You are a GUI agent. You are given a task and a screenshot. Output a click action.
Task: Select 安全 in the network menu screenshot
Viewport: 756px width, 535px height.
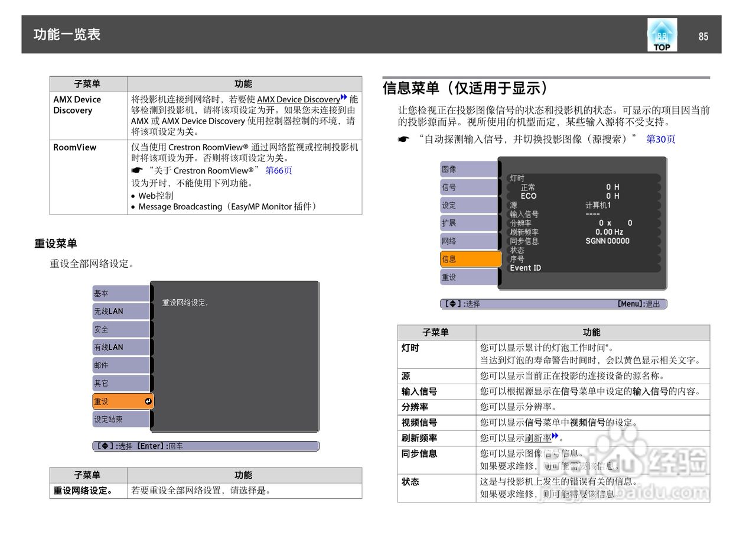point(121,329)
